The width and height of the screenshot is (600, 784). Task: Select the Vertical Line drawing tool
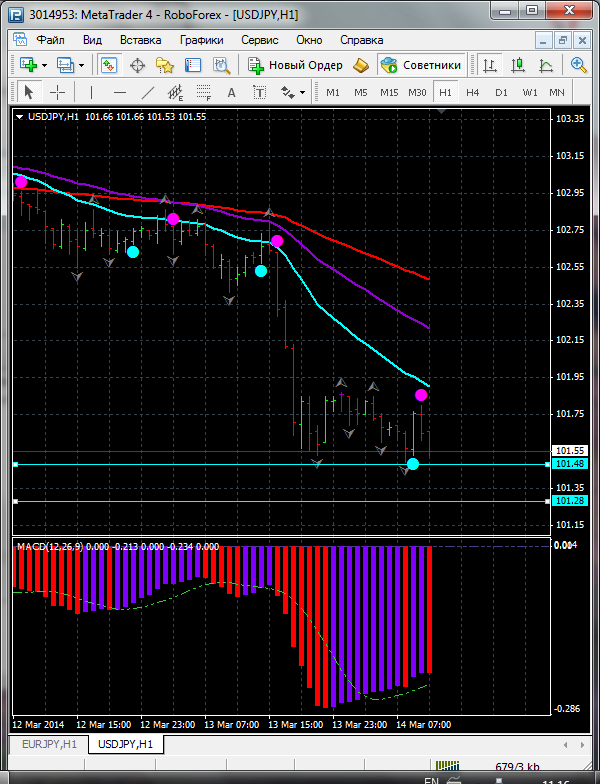tap(91, 92)
